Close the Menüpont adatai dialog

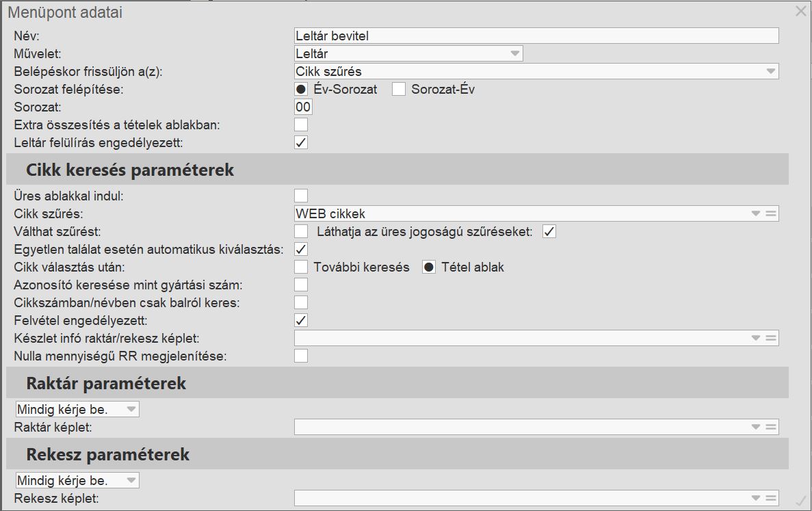coord(800,11)
